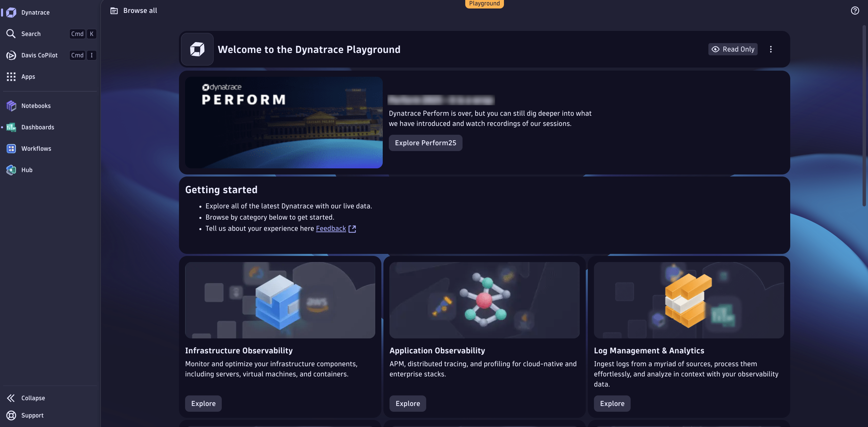Click 'Explore all of the latest Dynatrace' bullet
868x427 pixels.
pos(289,206)
